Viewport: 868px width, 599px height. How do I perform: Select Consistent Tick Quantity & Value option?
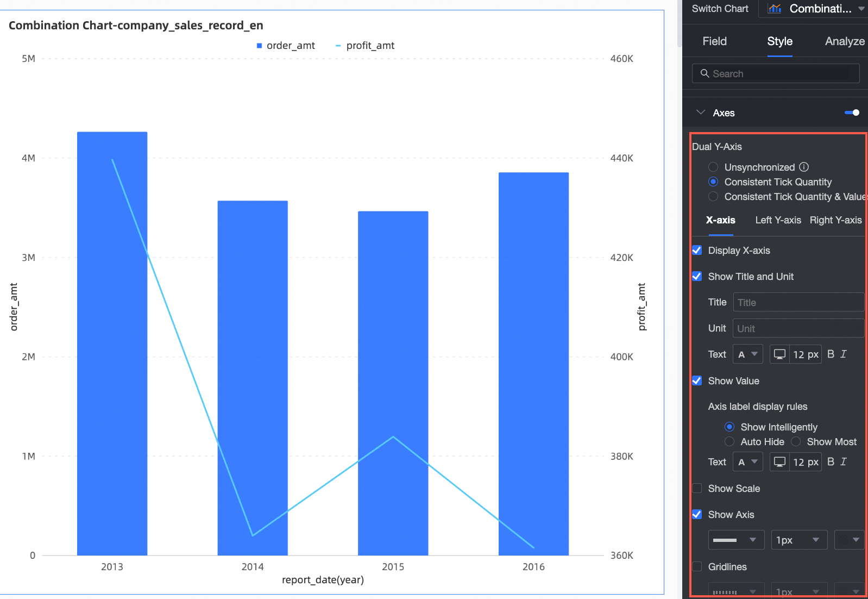[x=713, y=196]
